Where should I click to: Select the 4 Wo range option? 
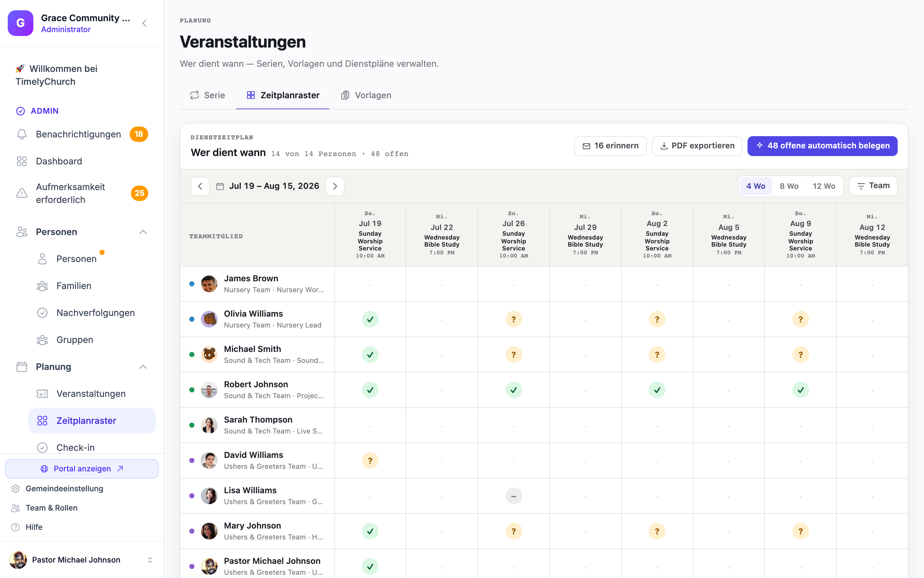click(x=756, y=186)
